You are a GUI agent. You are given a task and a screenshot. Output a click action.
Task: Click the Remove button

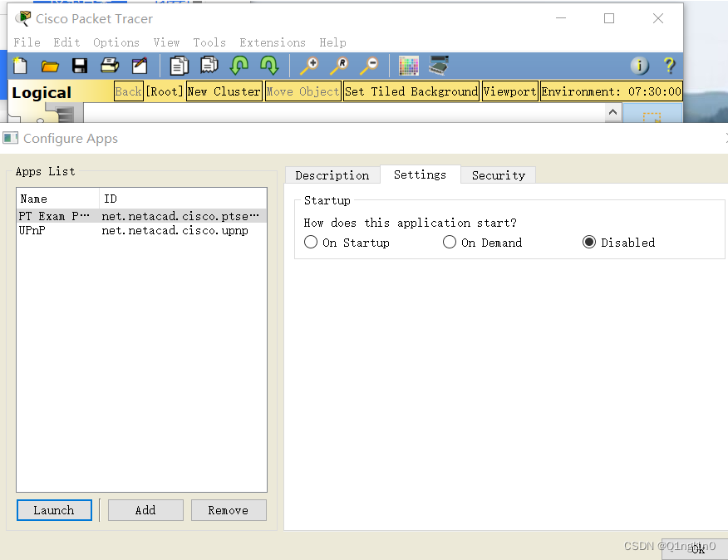[x=229, y=510]
